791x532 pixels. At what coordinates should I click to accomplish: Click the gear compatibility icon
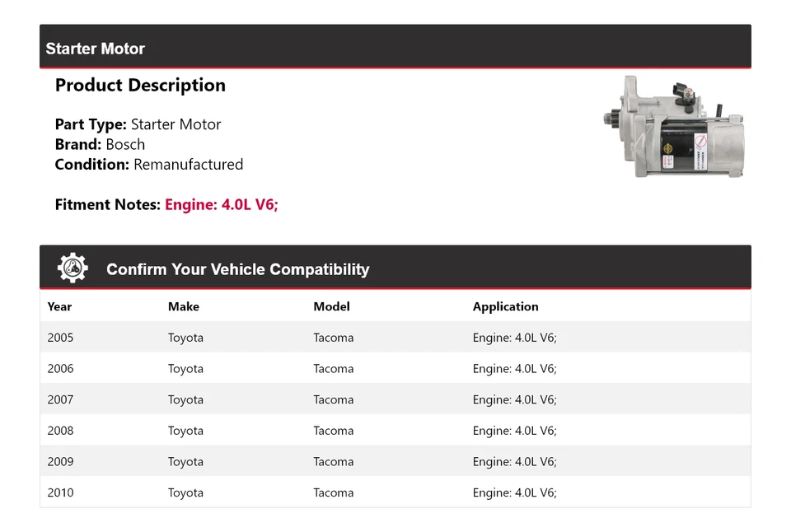point(72,267)
